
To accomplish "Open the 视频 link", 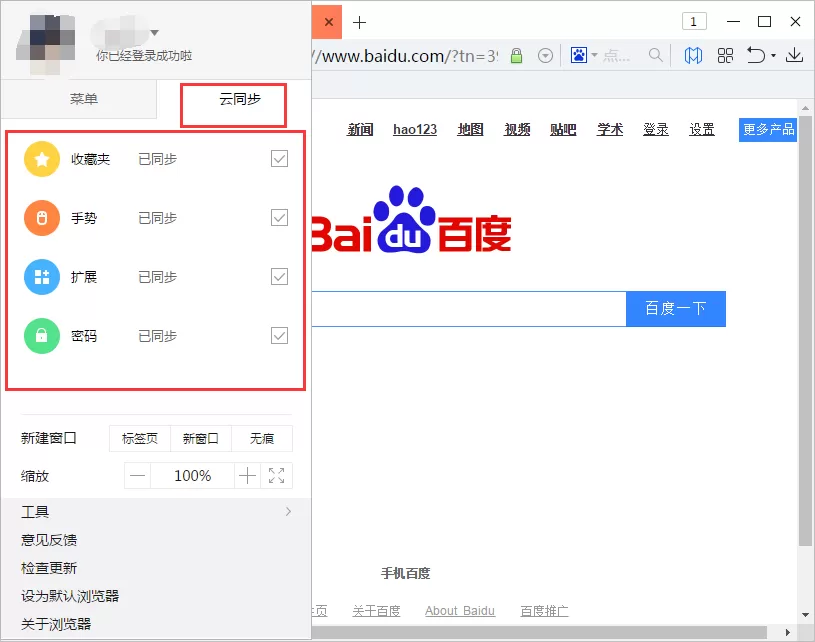I will point(517,129).
